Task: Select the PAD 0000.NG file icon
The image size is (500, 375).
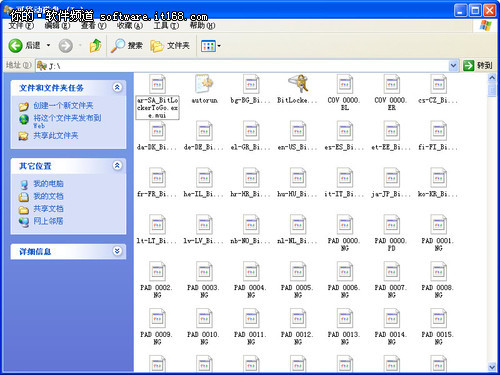Action: pos(345,225)
